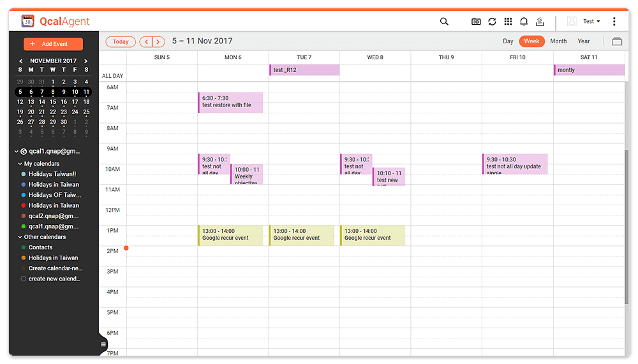Enable create new calend... calendar
The image size is (638, 364).
pos(23,279)
